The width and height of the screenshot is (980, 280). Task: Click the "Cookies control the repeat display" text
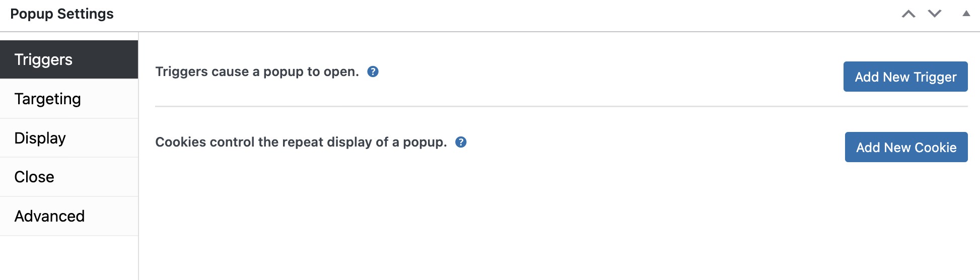(x=301, y=142)
